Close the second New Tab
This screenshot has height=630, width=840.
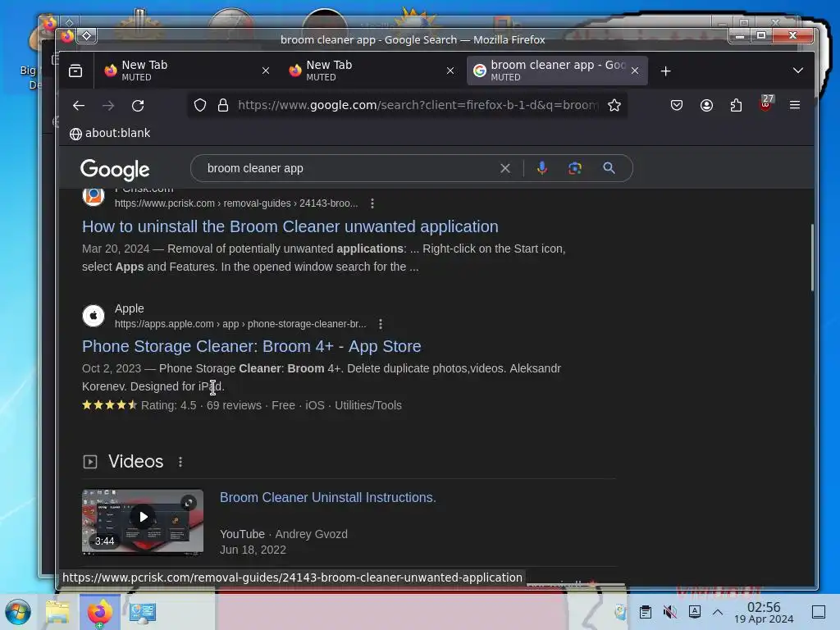(450, 71)
